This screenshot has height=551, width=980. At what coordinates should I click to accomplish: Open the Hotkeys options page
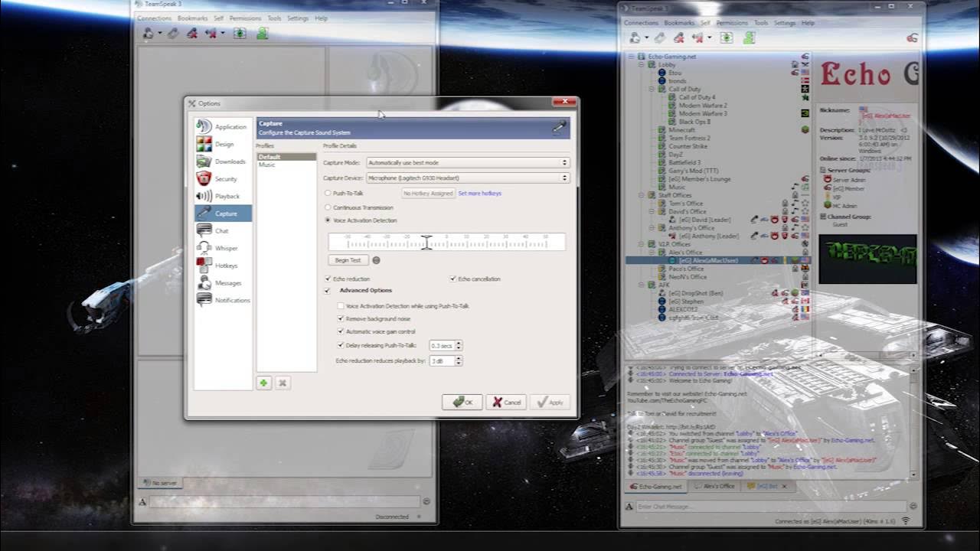(x=223, y=266)
